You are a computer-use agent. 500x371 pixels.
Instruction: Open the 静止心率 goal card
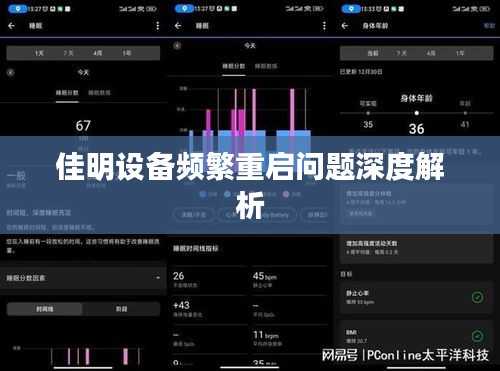tap(416, 298)
